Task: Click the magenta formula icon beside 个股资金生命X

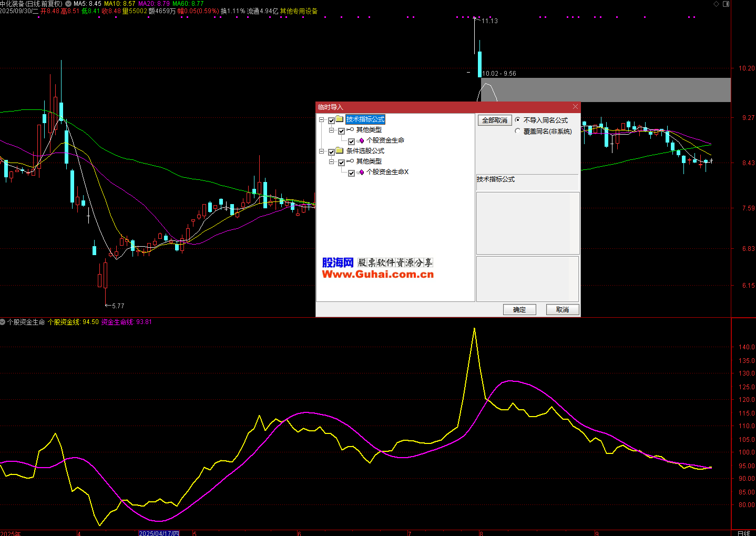Action: click(361, 173)
